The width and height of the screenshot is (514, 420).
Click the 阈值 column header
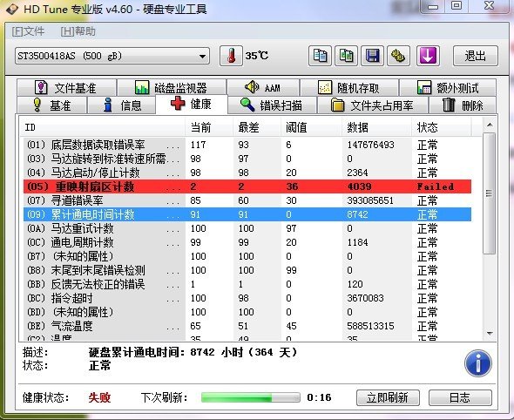coord(311,127)
